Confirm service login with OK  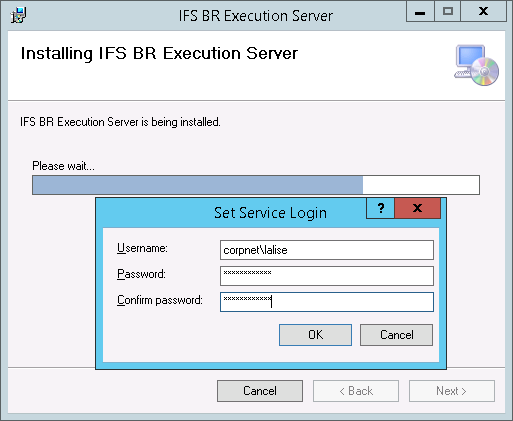[x=315, y=335]
